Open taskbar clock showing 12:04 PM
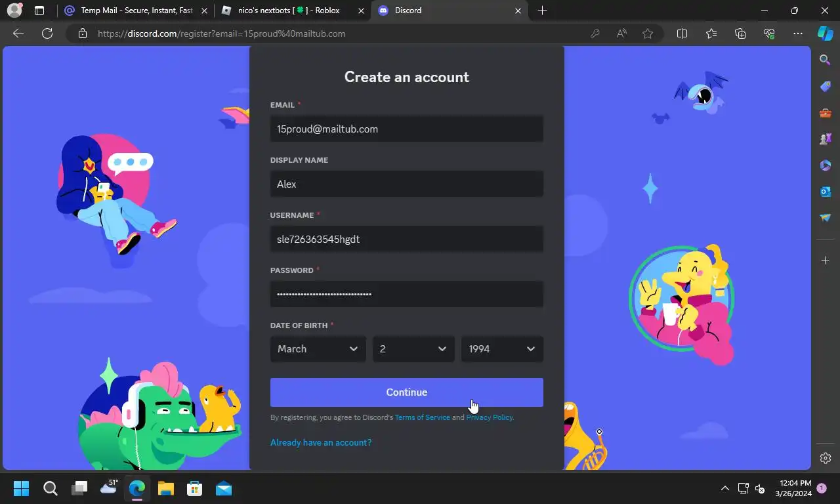 click(x=793, y=488)
